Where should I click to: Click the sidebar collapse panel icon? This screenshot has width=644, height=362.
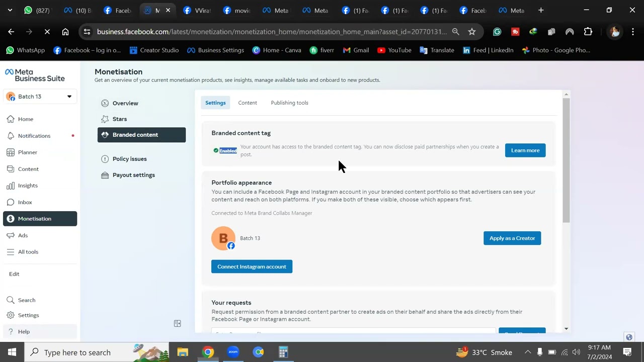(x=177, y=323)
